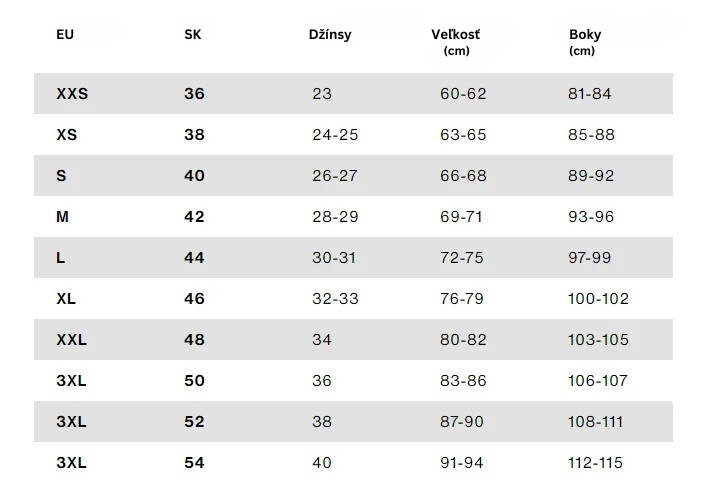This screenshot has height=491, width=726.
Task: Click SK size 40 cell
Action: click(194, 176)
